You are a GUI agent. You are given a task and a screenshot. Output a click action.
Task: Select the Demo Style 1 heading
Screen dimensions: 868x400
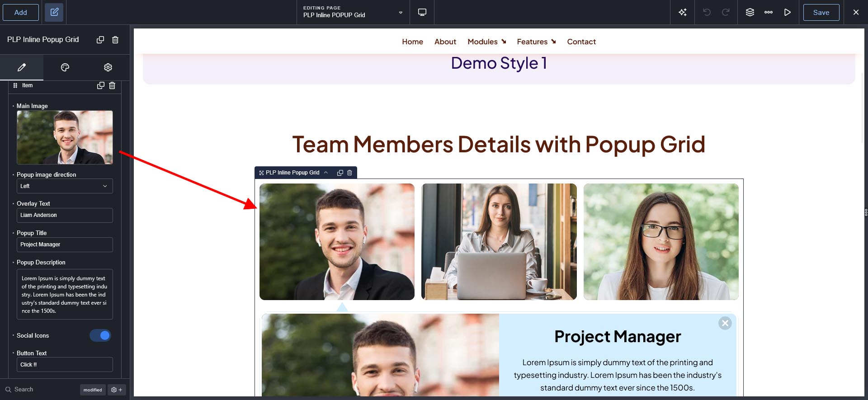point(499,63)
